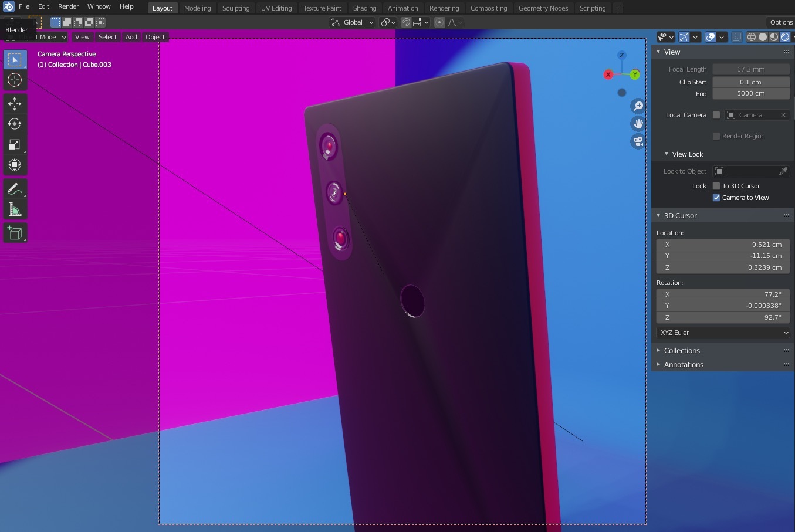
Task: Open the viewport Select menu
Action: point(107,37)
